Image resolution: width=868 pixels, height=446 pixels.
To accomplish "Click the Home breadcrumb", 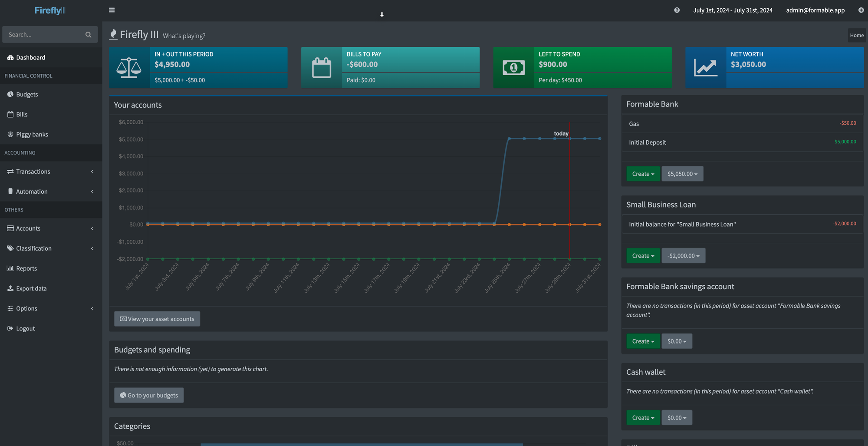I will pyautogui.click(x=856, y=35).
